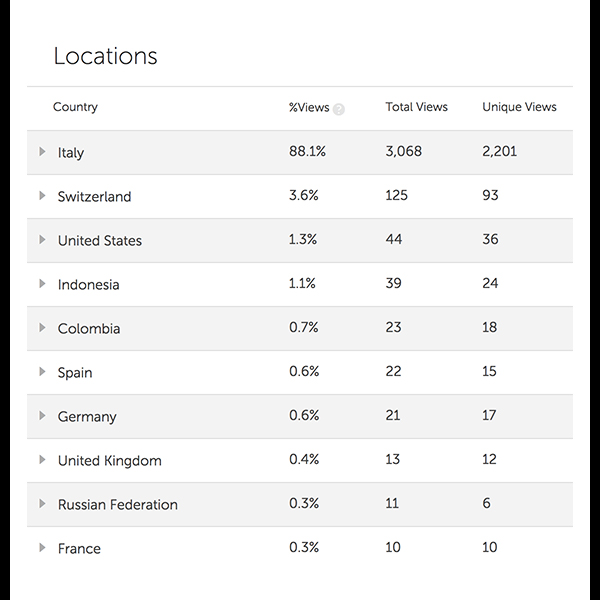The width and height of the screenshot is (600, 600).
Task: Sort by Total Views column header
Action: point(416,107)
